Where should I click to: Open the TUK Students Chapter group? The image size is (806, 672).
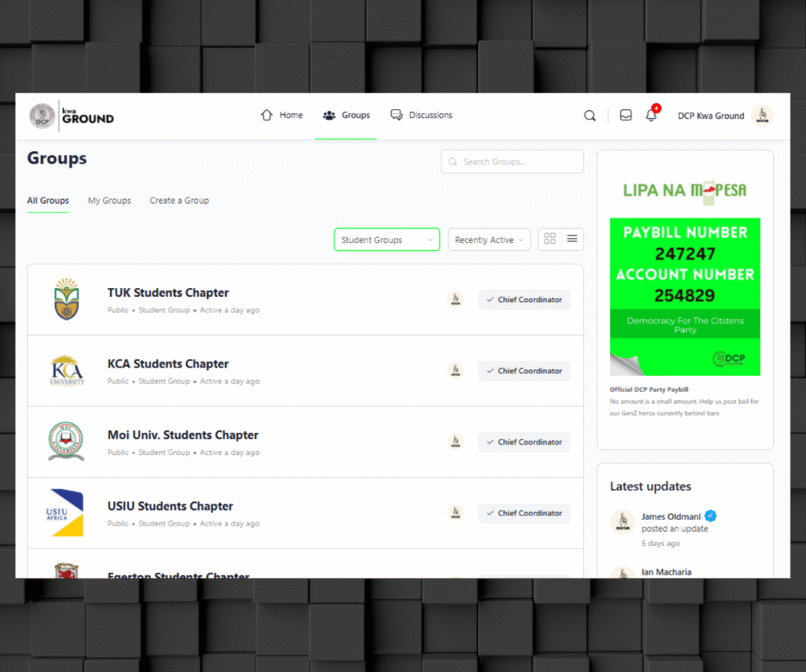(x=168, y=293)
